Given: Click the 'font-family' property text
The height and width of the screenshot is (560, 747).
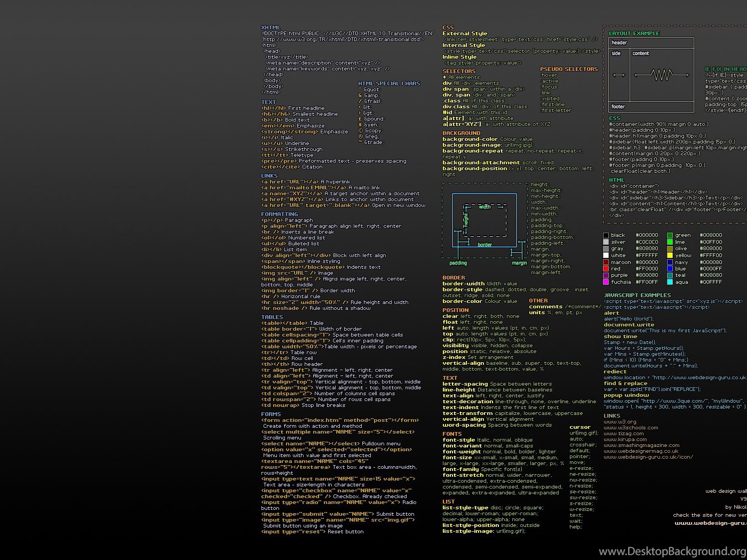Looking at the screenshot, I should click(x=460, y=469).
